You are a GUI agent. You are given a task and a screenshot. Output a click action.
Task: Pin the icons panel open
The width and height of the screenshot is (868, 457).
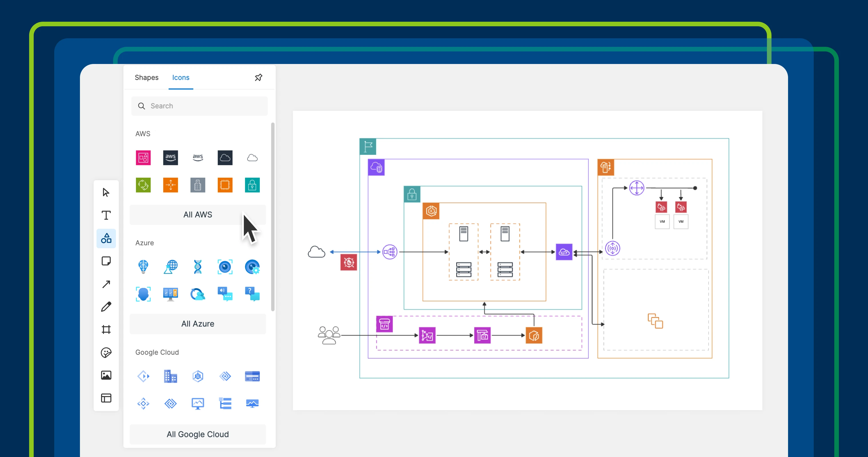[258, 77]
